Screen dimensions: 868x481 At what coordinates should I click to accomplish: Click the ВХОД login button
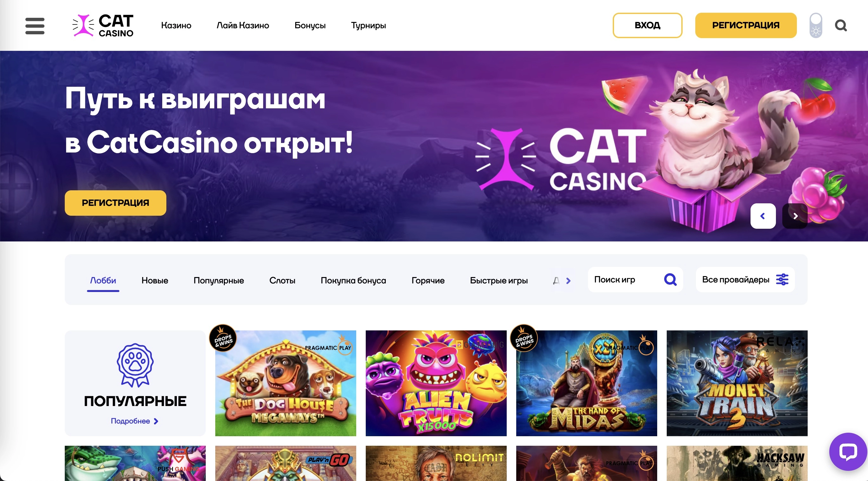[x=647, y=25]
